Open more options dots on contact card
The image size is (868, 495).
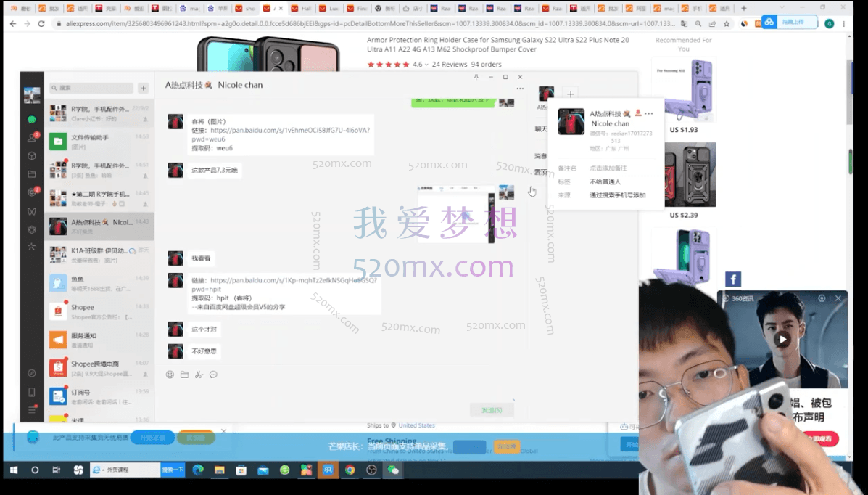coord(649,114)
